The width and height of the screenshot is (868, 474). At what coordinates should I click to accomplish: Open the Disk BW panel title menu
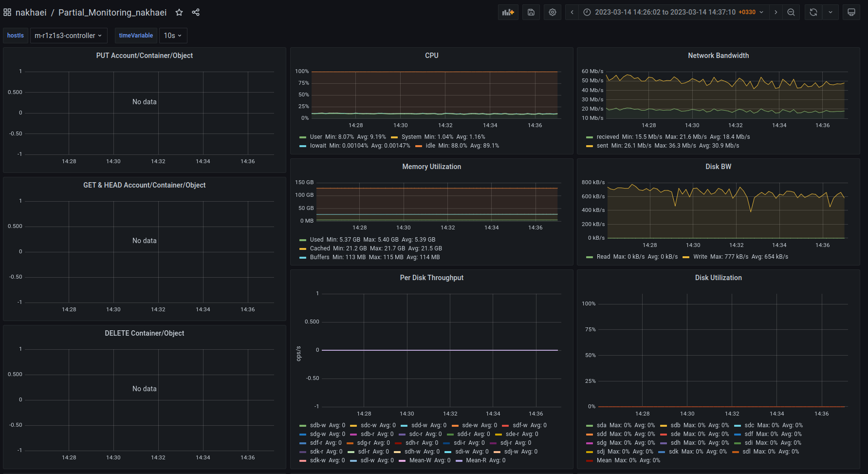pyautogui.click(x=718, y=167)
